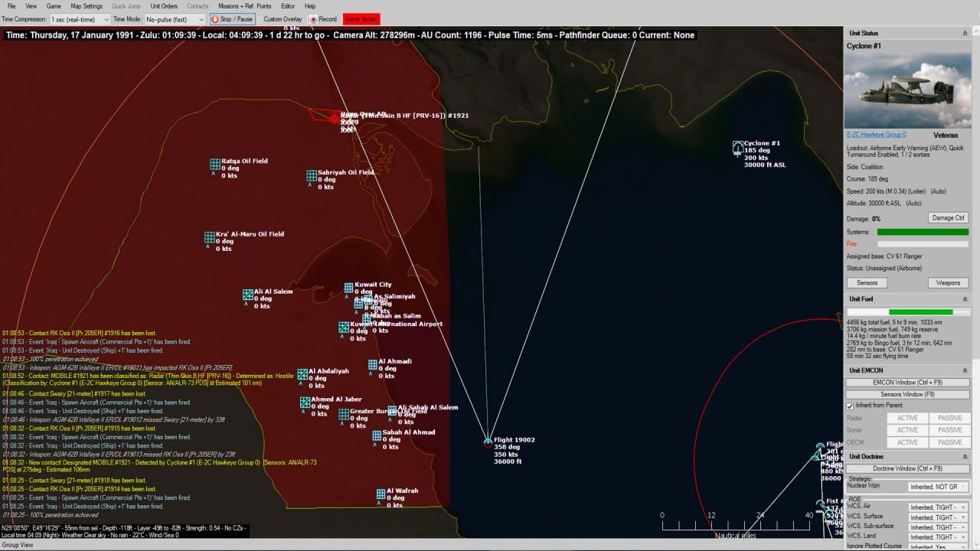Select the Sabriyah Oil Field facility icon
Image resolution: width=980 pixels, height=551 pixels.
(x=312, y=176)
